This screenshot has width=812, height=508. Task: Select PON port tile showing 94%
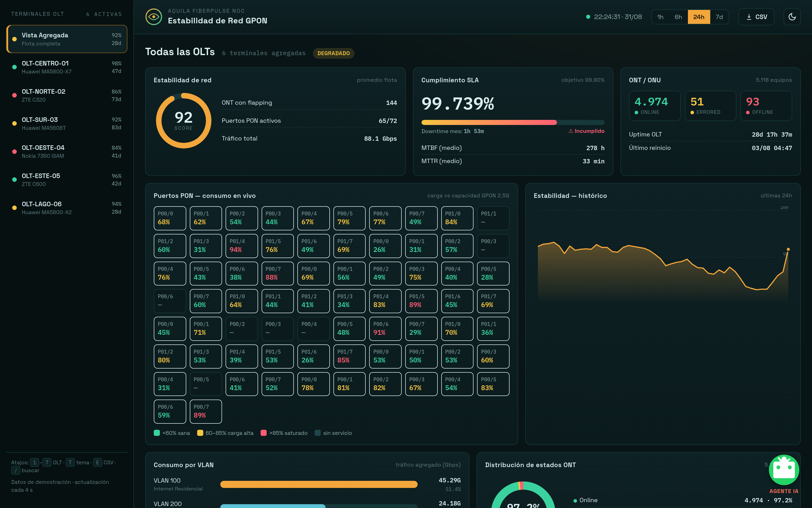click(242, 246)
